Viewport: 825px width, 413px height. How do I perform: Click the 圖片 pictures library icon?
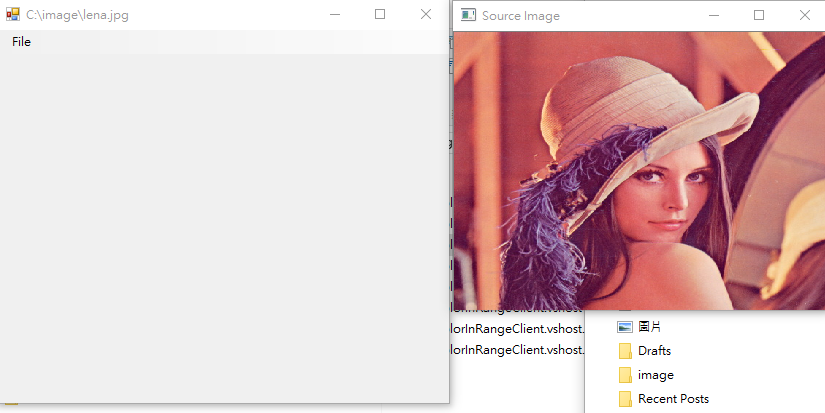[625, 327]
